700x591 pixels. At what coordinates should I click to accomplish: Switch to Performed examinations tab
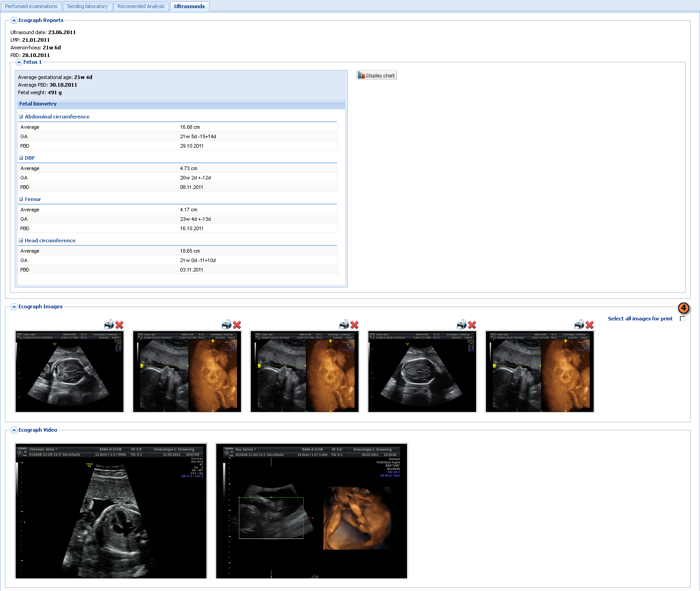click(31, 6)
